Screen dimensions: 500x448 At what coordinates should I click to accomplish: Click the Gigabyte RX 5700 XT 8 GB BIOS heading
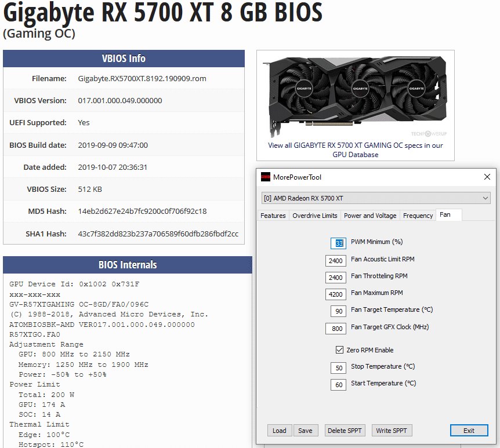pos(162,12)
